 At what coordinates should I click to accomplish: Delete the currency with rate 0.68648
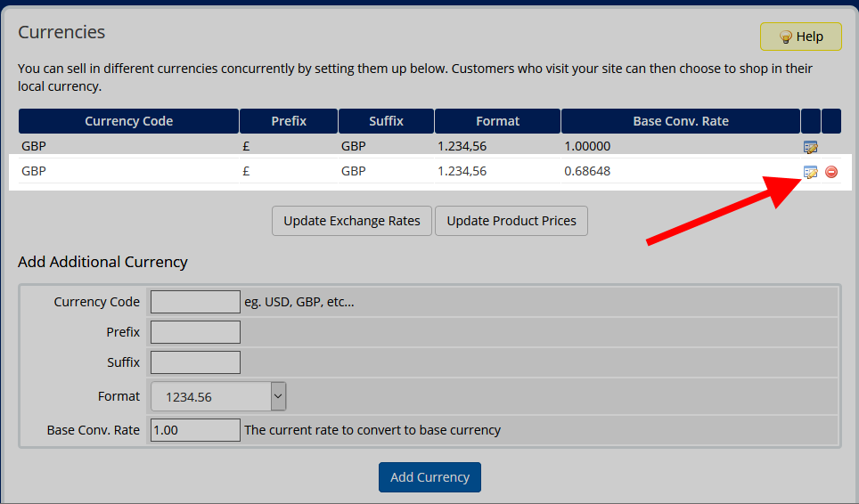click(831, 172)
